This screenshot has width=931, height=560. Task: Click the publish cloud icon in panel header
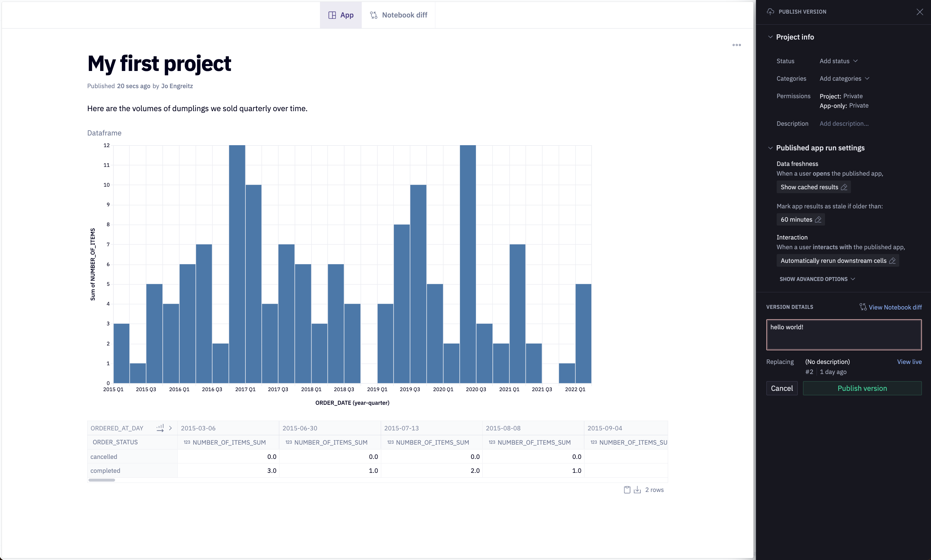(x=770, y=12)
